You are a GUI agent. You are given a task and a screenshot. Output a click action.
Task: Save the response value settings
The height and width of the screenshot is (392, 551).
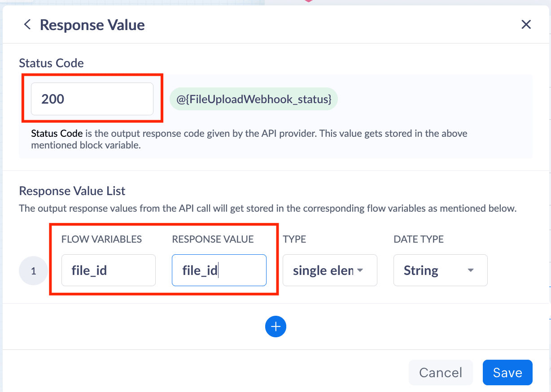tap(507, 373)
